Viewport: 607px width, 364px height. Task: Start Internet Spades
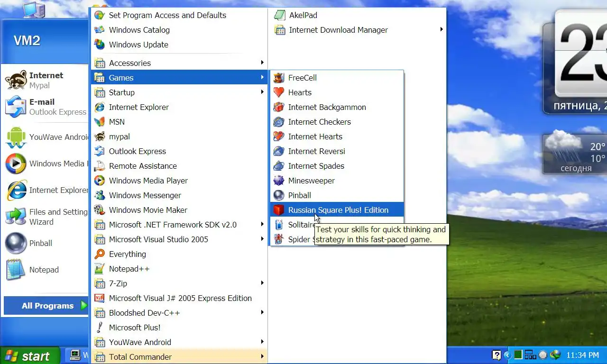[x=337, y=166]
